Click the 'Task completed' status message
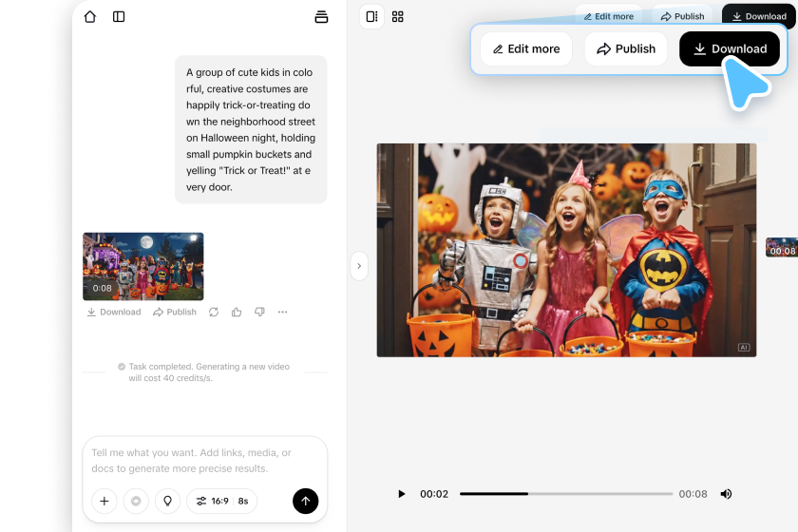 (x=204, y=372)
